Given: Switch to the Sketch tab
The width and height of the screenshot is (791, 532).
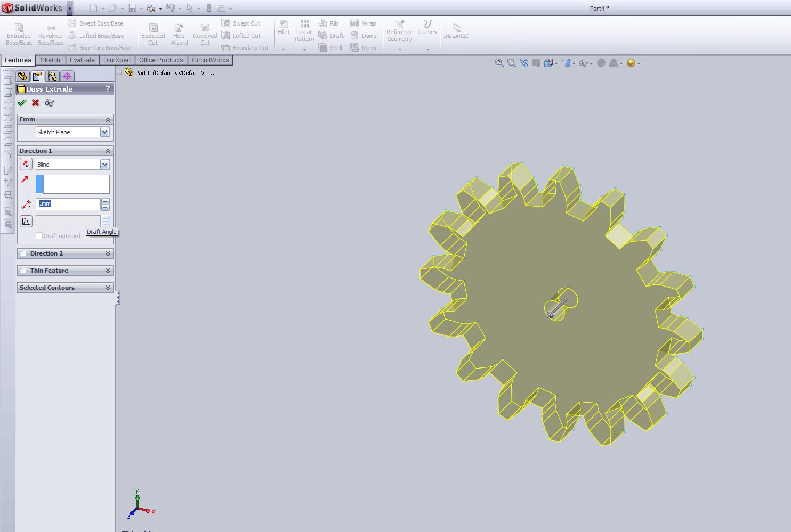Looking at the screenshot, I should [50, 60].
